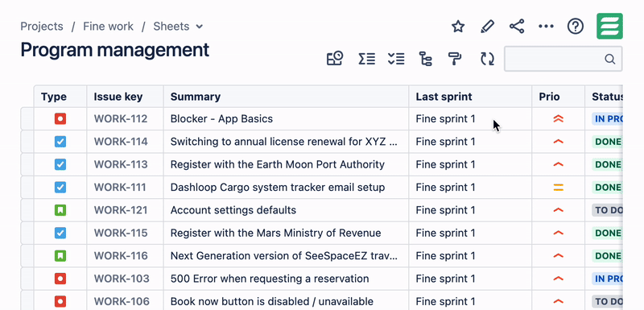Click the story type icon for WORK-116
Screen dimensions: 644x310
pos(60,256)
